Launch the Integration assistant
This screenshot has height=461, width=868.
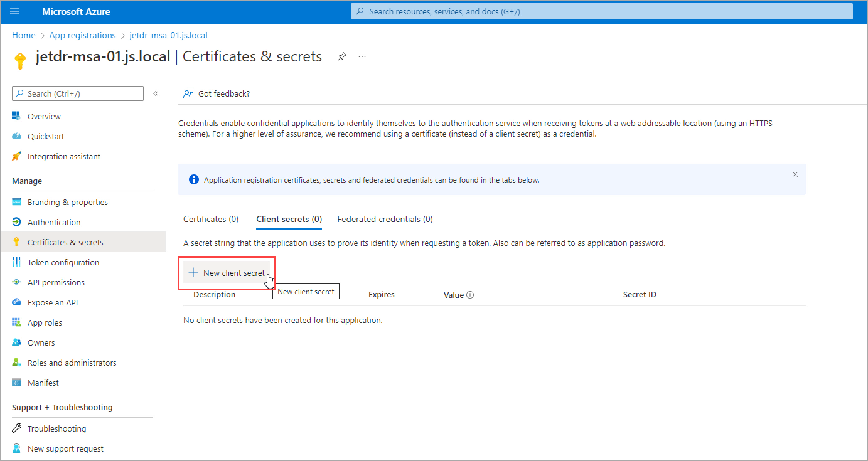pos(63,156)
